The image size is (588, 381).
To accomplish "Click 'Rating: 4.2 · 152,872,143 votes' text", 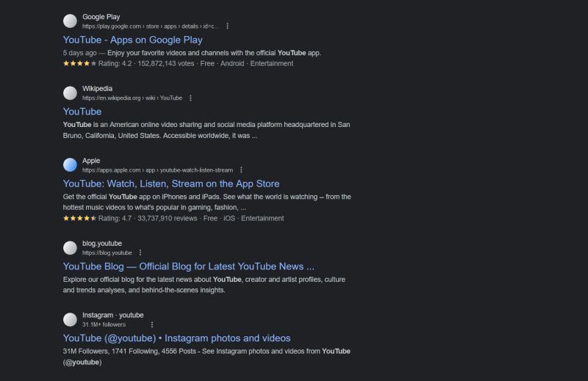I will [x=146, y=64].
